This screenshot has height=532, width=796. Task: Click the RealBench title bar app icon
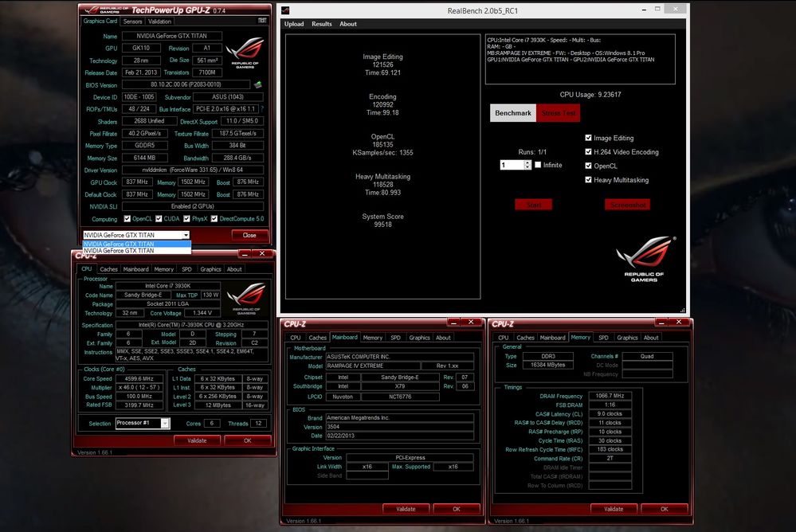pyautogui.click(x=285, y=10)
